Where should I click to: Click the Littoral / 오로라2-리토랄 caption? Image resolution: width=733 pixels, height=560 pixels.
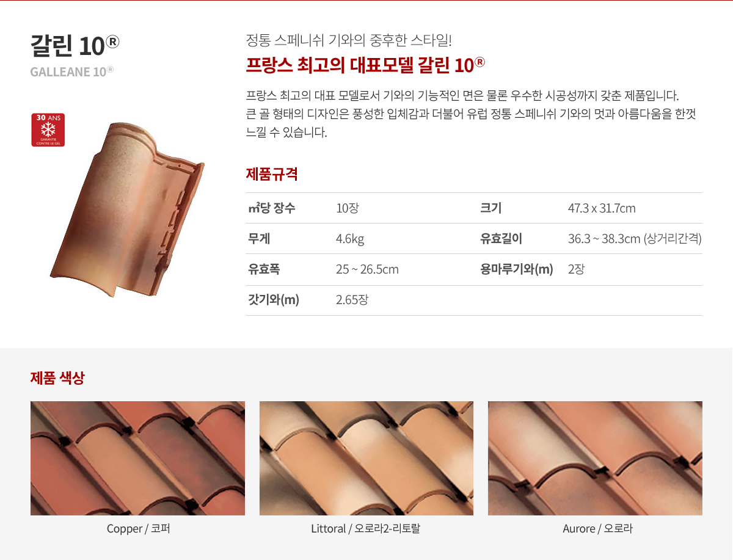click(x=366, y=529)
